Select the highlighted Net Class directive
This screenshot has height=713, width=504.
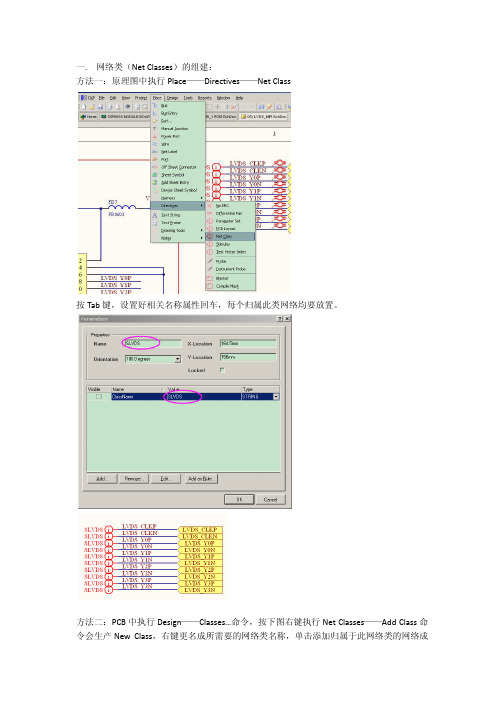[230, 236]
